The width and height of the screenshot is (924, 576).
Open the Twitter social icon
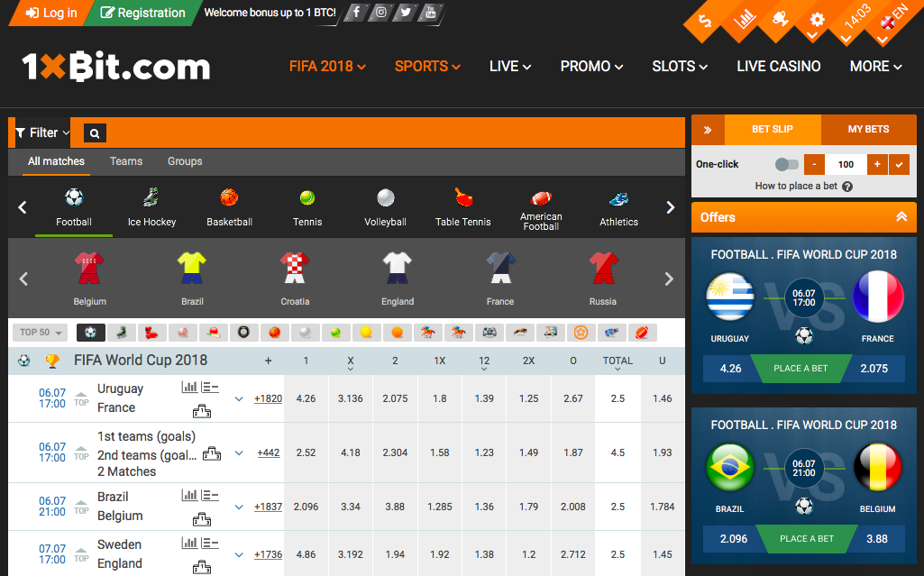coord(406,13)
